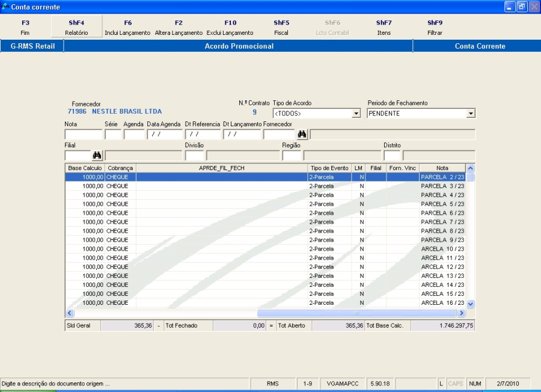Click the ShF7 Itens button

(x=384, y=28)
